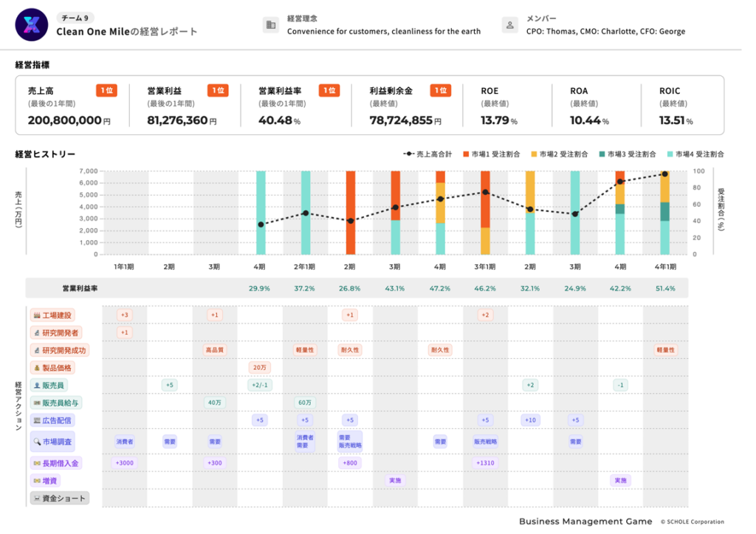This screenshot has height=534, width=756.
Task: Click the メンバー person icon
Action: coord(510,25)
